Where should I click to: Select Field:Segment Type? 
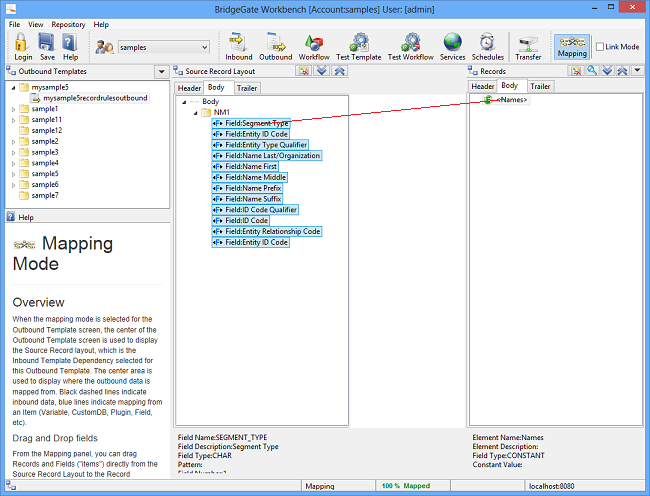250,123
